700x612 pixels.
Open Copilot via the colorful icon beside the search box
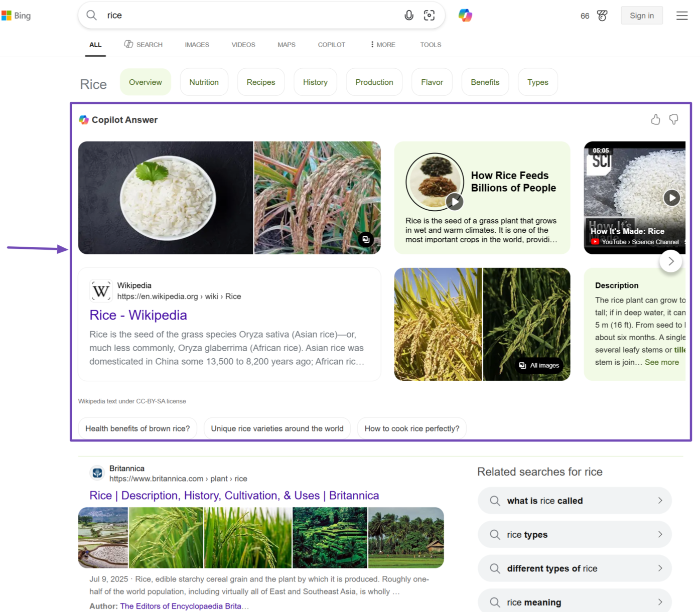point(465,15)
